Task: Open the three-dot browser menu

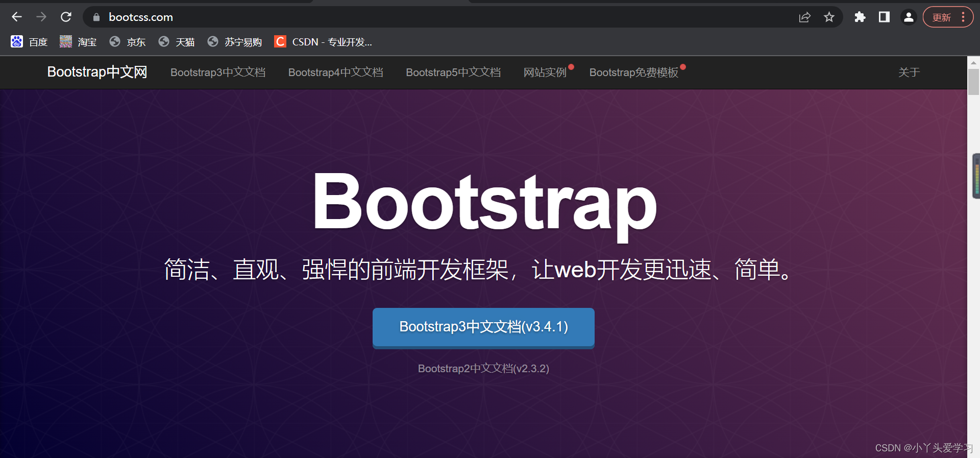Action: [x=963, y=17]
